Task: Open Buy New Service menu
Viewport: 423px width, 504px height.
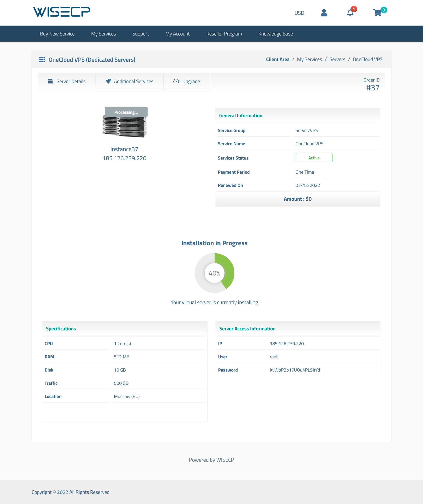Action: 57,34
